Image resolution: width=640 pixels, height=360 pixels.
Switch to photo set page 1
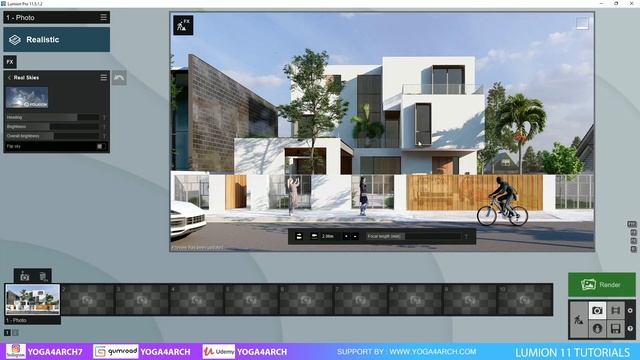7,333
